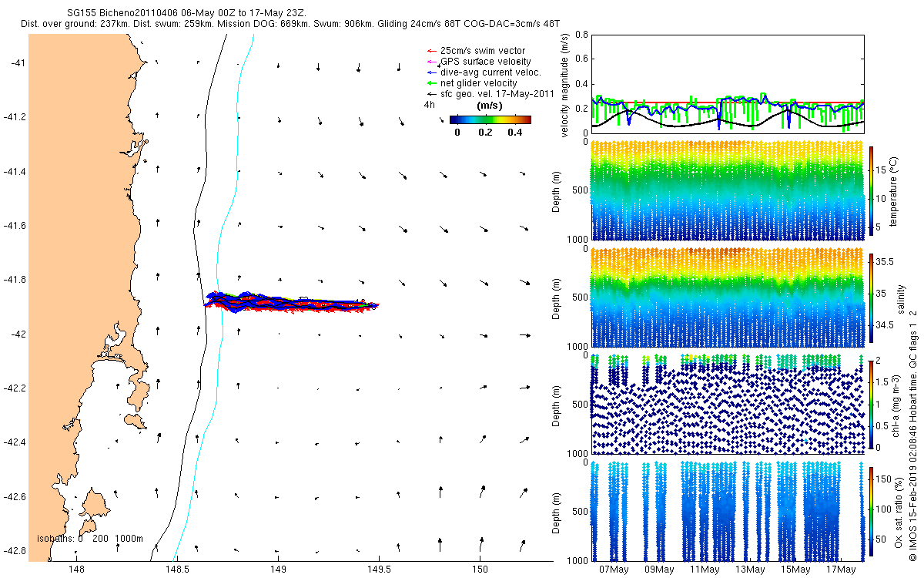Click the horizontal (m/s) velocity colorbar
924x578 pixels.
click(x=490, y=119)
